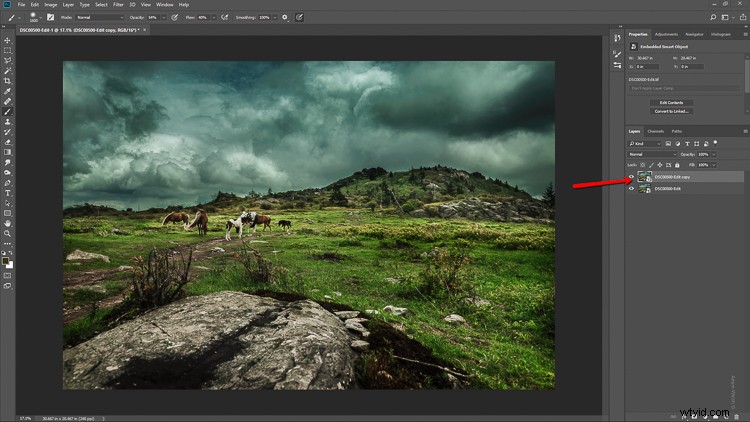The image size is (750, 422).
Task: Select the Crop tool
Action: 7,81
